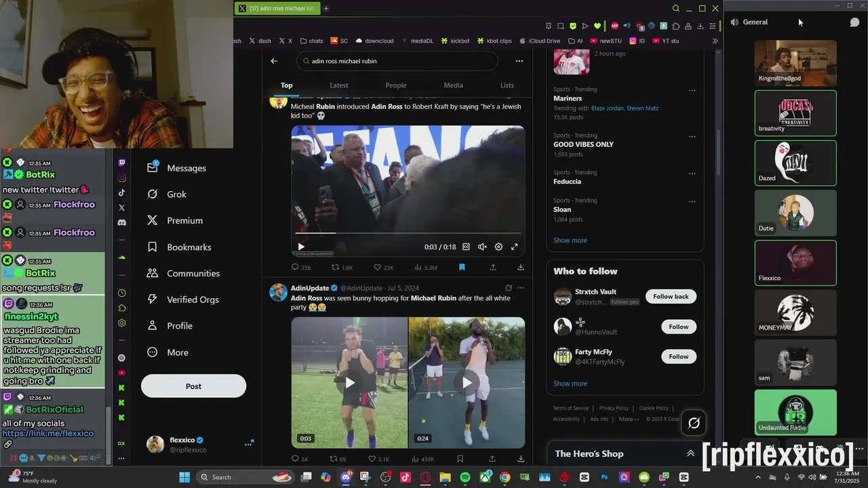Switch to the Media search tab
Viewport: 868px width, 488px height.
tap(454, 85)
